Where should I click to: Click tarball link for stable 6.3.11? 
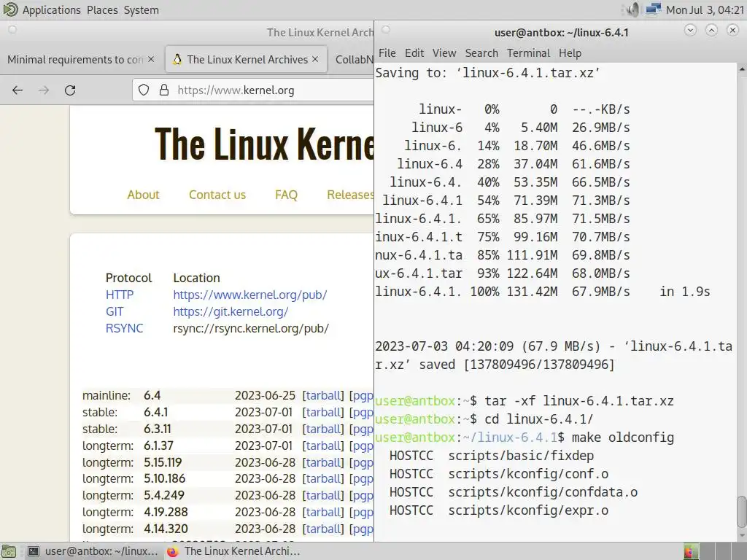[323, 429]
